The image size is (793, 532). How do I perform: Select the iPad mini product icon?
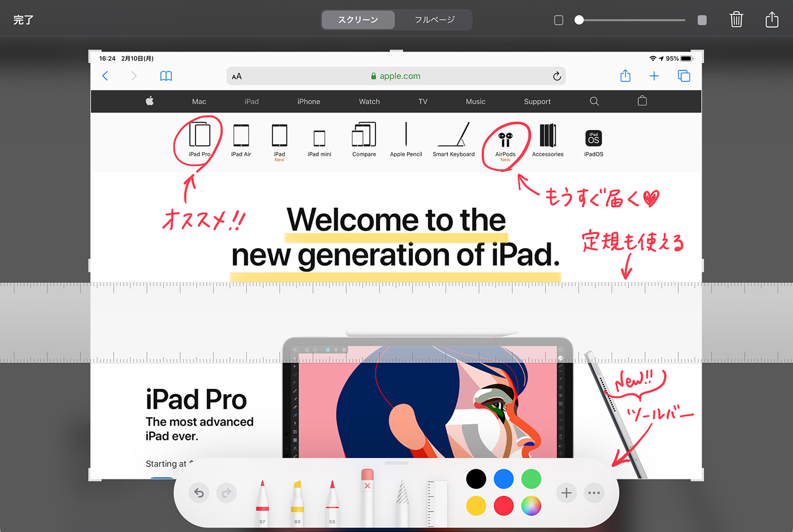coord(319,143)
